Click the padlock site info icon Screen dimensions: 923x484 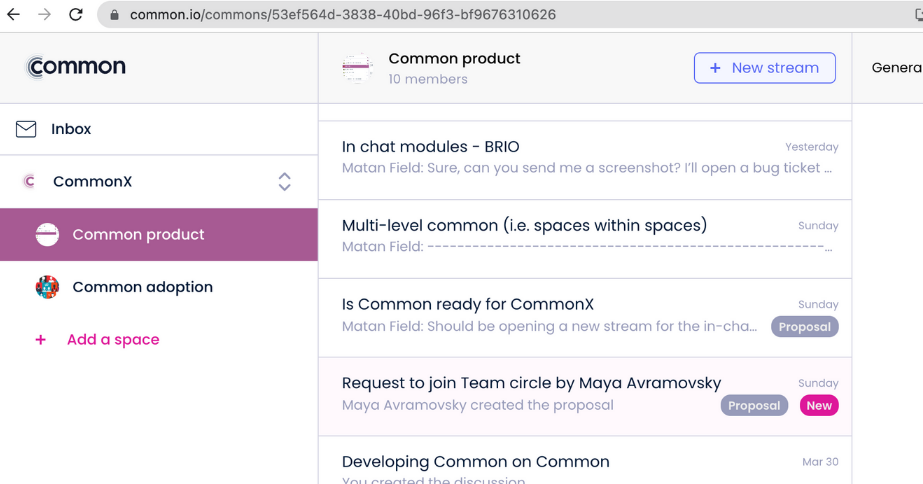tap(114, 15)
